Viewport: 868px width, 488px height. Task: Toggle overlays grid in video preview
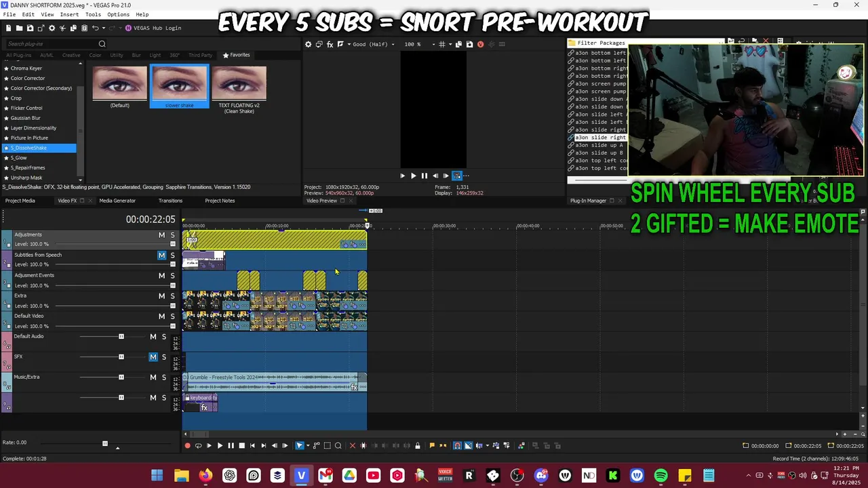pos(442,44)
